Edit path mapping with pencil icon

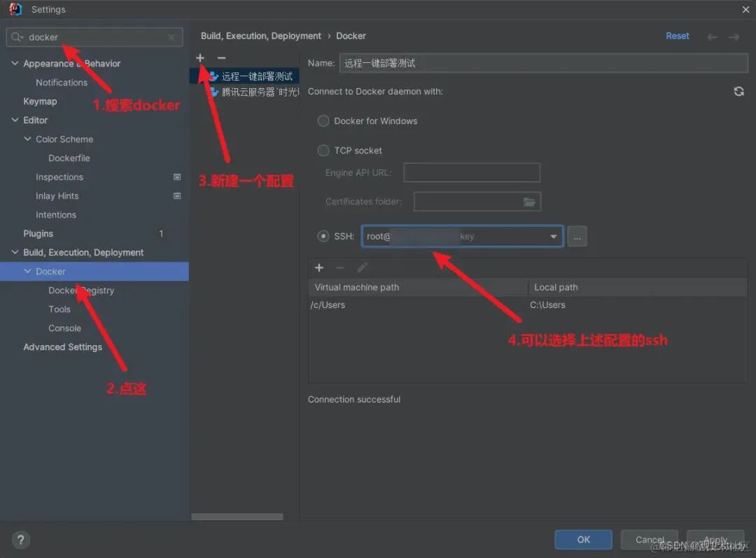(362, 267)
